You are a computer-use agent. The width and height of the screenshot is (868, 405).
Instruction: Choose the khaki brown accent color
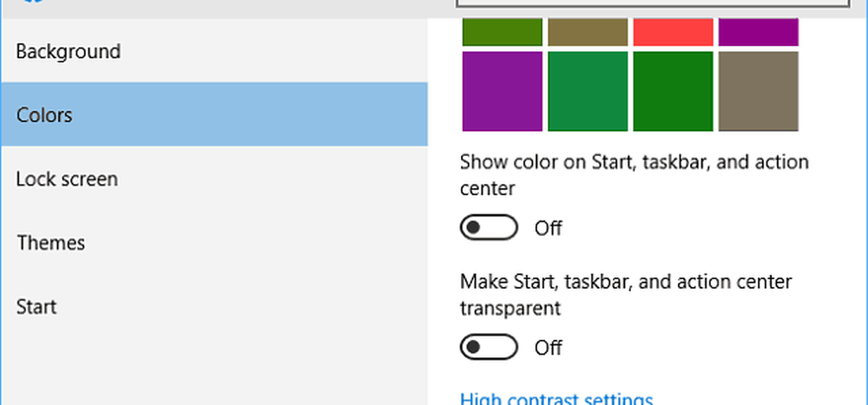click(x=587, y=31)
